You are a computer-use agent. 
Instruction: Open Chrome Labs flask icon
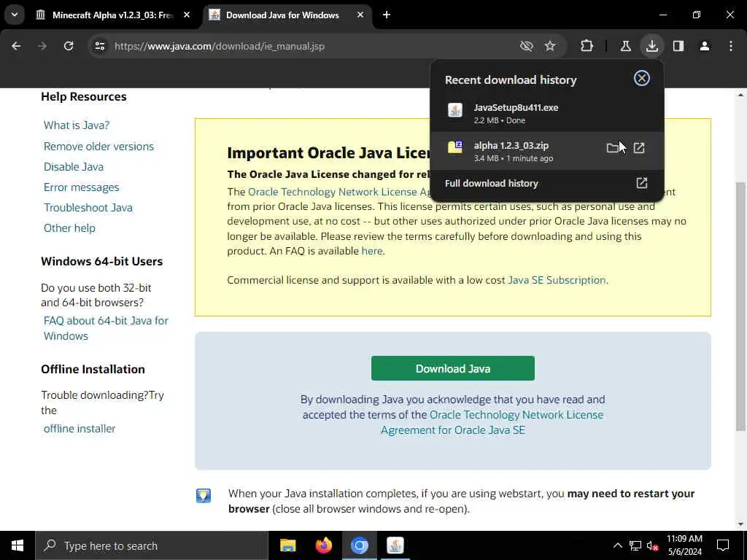pyautogui.click(x=625, y=46)
